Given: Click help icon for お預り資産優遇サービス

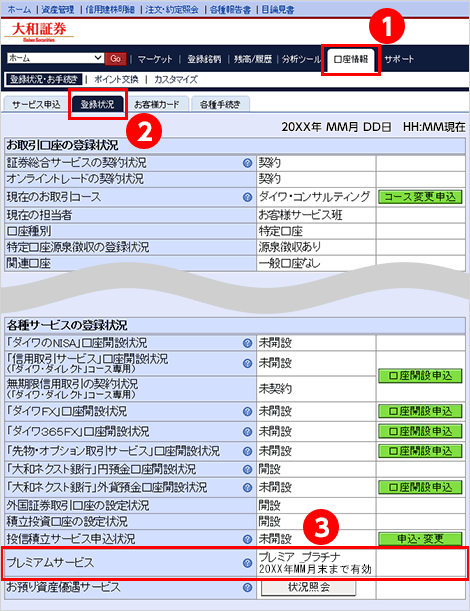Looking at the screenshot, I should coord(247,588).
